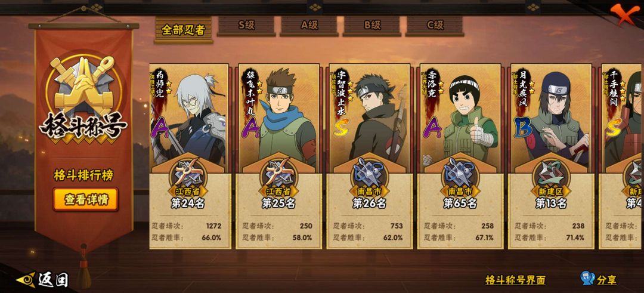Image resolution: width=644 pixels, height=293 pixels.
Task: Close the screen with the orange X
Action: point(625,15)
